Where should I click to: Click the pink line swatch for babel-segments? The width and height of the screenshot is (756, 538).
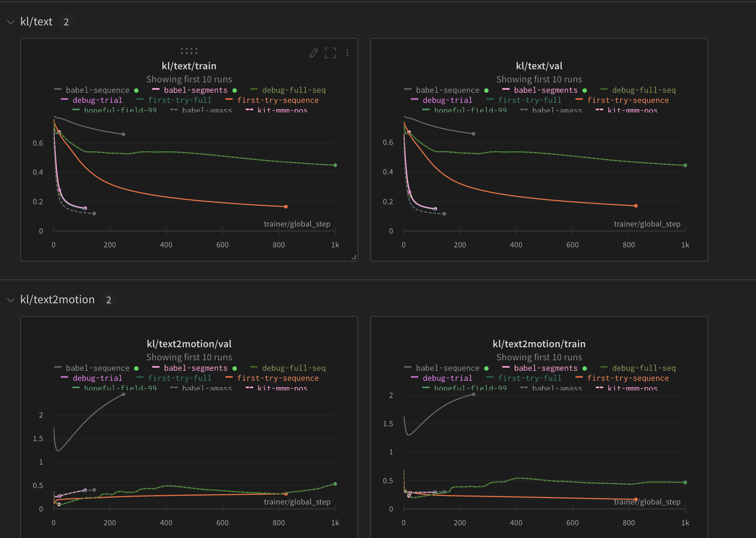coord(155,90)
